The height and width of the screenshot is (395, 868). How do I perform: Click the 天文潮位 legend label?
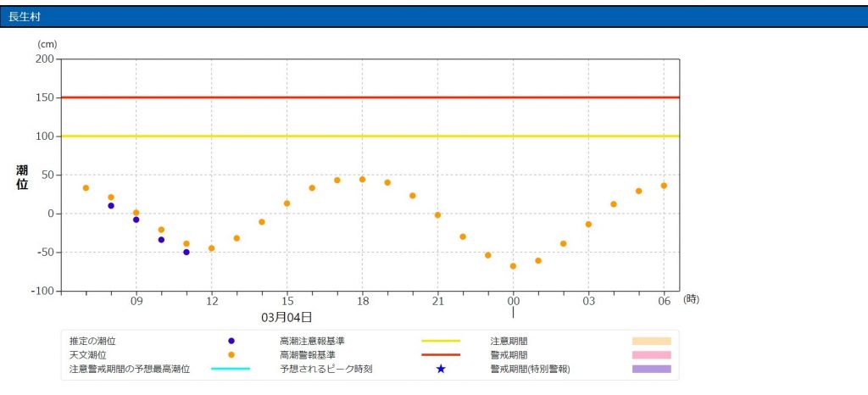[87, 354]
